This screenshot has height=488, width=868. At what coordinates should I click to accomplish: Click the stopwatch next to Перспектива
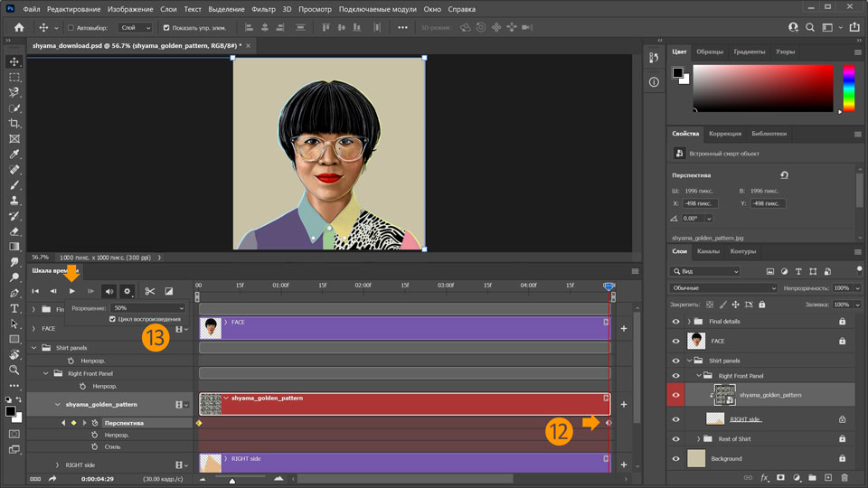tap(94, 422)
